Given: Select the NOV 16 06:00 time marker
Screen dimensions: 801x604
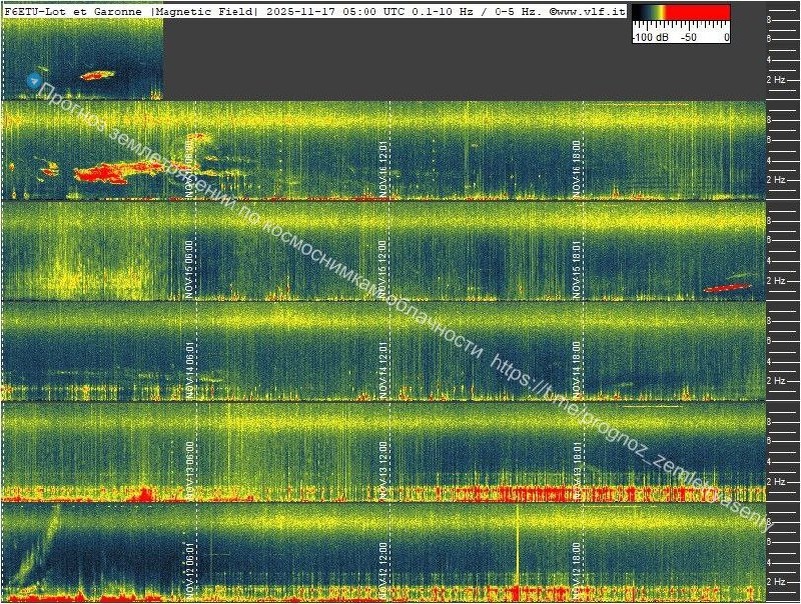Looking at the screenshot, I should [190, 170].
